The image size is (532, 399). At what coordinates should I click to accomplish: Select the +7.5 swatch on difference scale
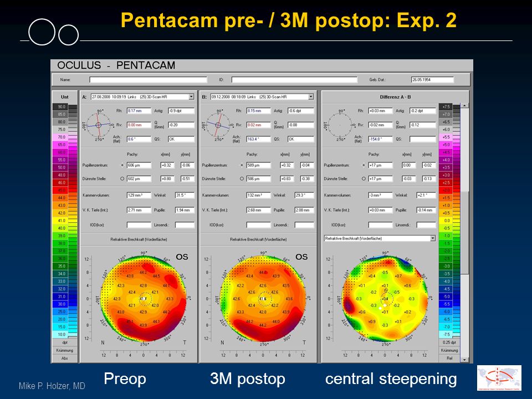coord(446,107)
